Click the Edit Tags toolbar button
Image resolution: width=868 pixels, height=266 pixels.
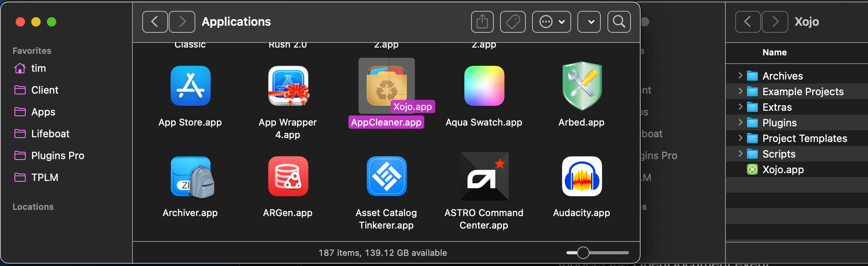513,22
